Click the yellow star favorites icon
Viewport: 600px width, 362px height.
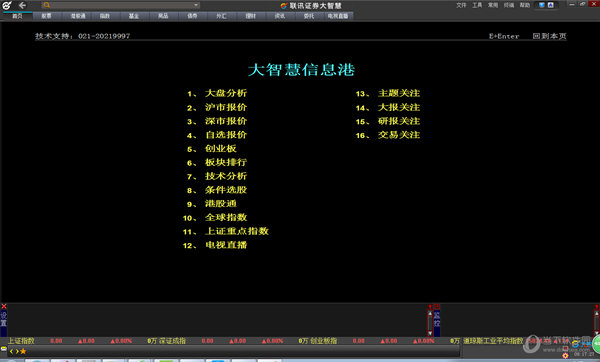click(x=23, y=351)
